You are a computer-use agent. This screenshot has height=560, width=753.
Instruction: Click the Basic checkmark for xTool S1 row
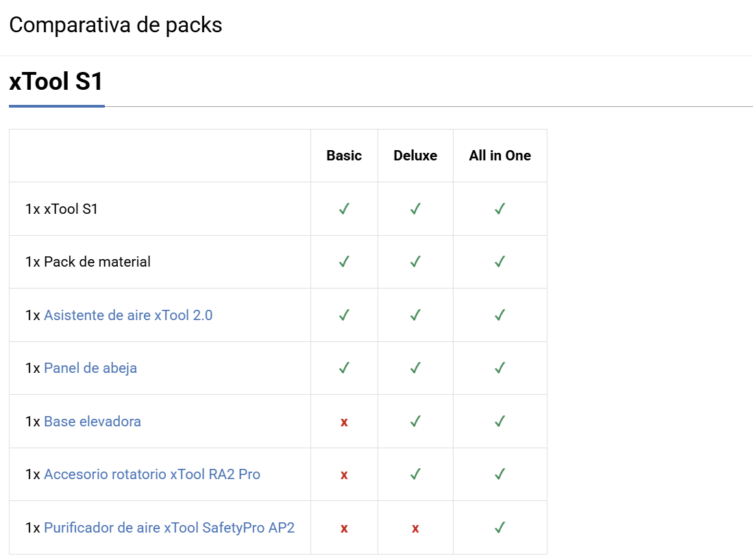pyautogui.click(x=344, y=208)
